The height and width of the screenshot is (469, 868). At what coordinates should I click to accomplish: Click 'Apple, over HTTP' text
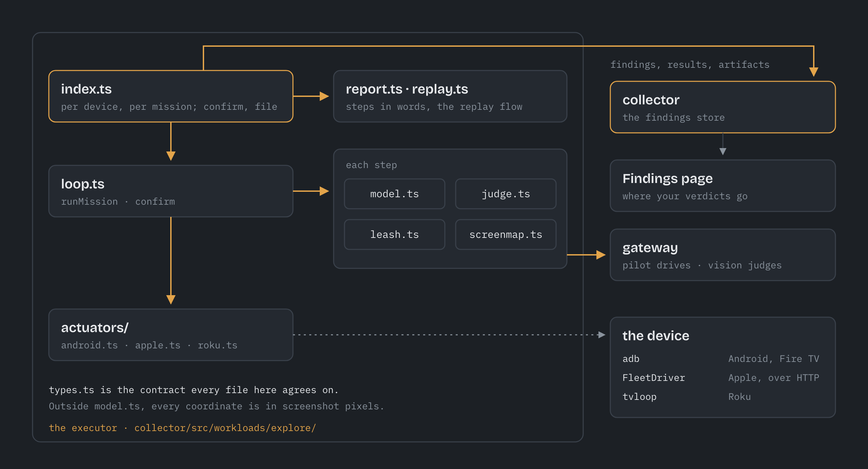pyautogui.click(x=774, y=378)
